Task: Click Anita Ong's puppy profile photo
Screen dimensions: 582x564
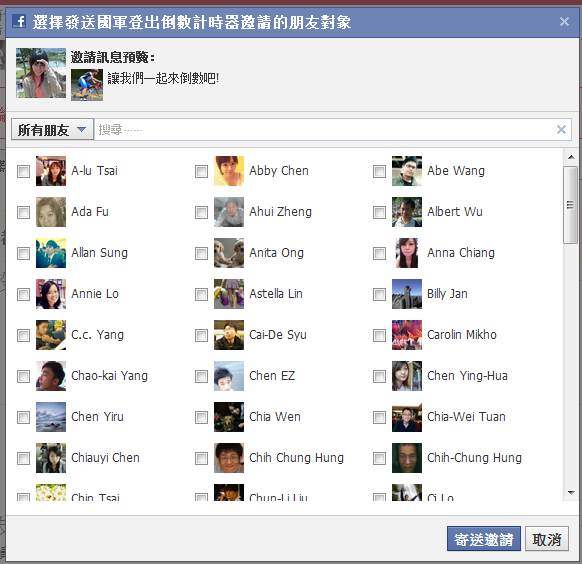Action: (x=229, y=253)
